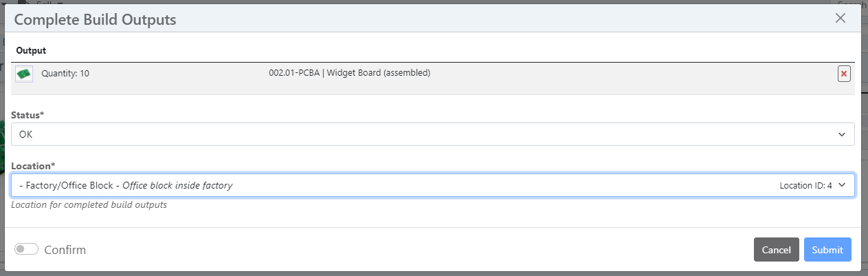Image resolution: width=868 pixels, height=276 pixels.
Task: Click the Location ID: 4 text
Action: [805, 186]
